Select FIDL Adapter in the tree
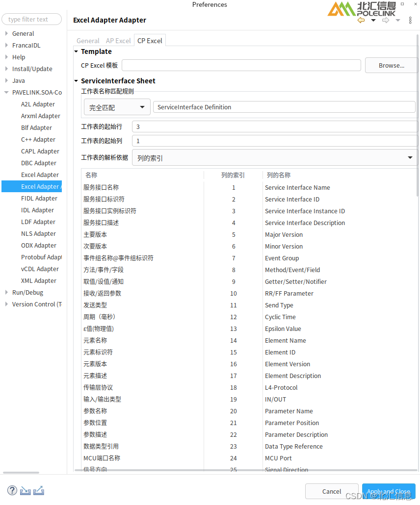Image resolution: width=420 pixels, height=505 pixels. 39,199
